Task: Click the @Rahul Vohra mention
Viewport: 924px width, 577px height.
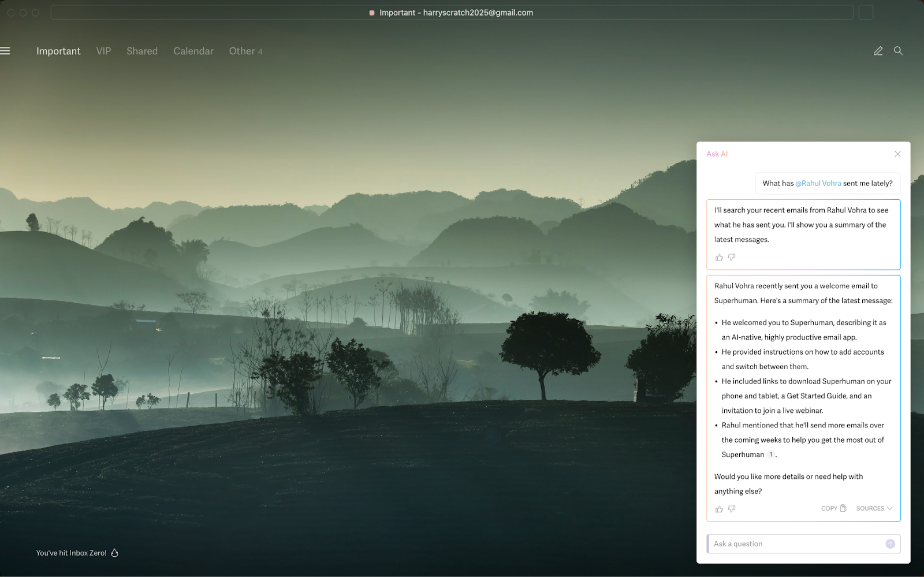Action: [818, 183]
